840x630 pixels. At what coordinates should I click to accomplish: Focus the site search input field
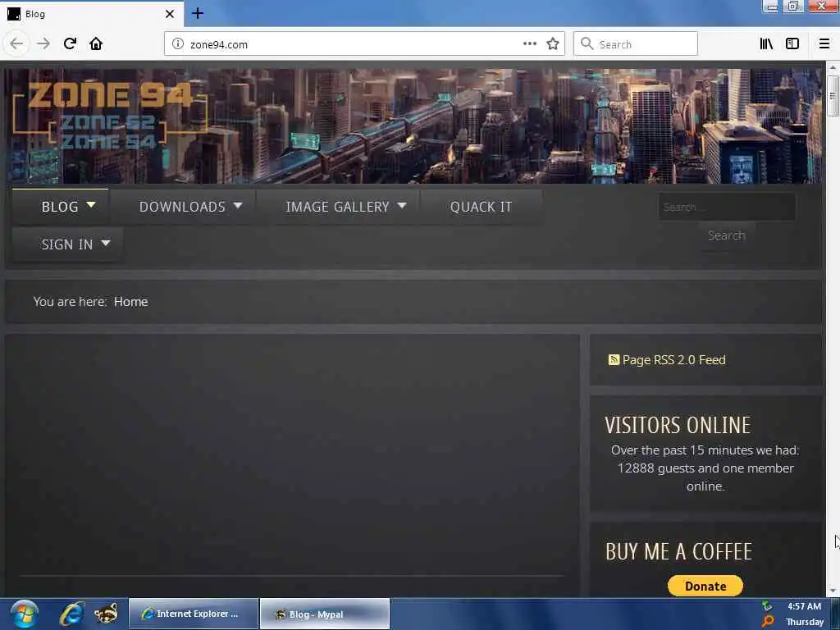[727, 207]
